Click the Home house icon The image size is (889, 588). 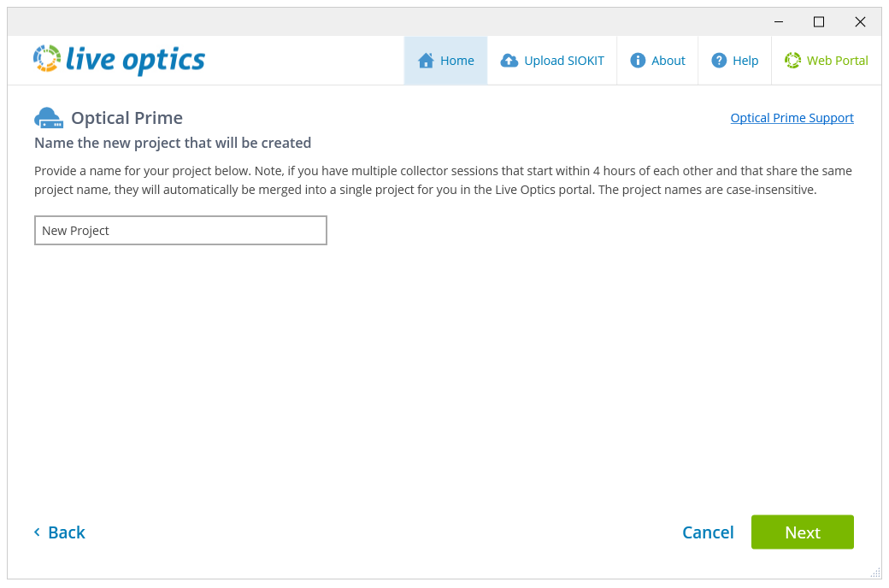coord(426,61)
